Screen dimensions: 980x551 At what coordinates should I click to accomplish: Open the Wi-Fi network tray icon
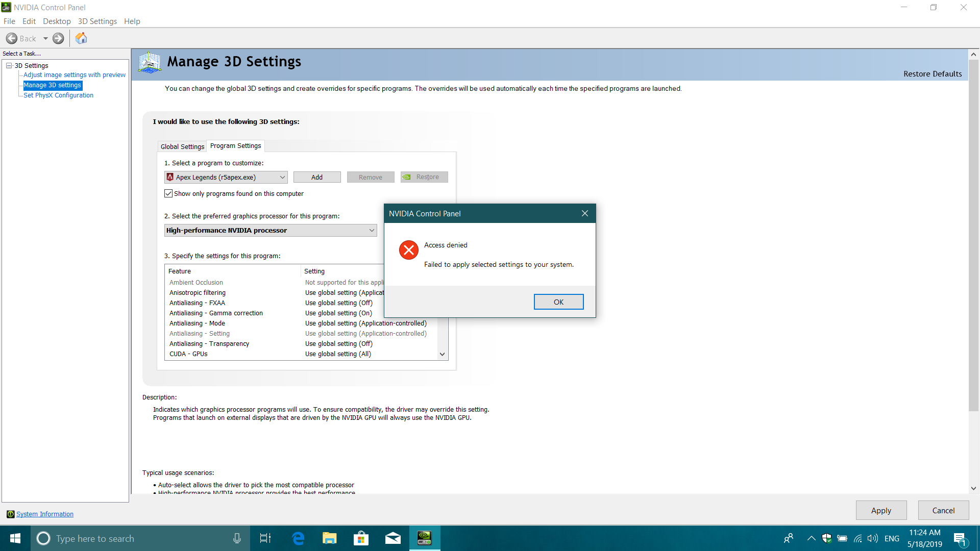click(858, 538)
